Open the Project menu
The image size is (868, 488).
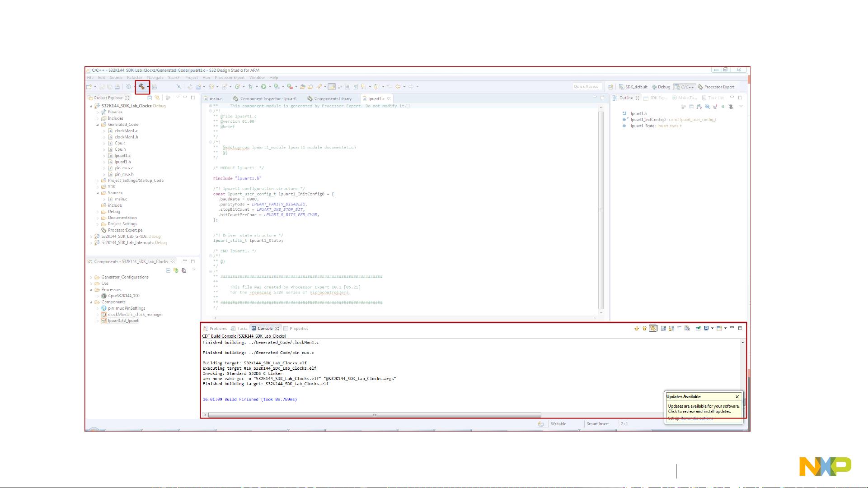pos(192,78)
